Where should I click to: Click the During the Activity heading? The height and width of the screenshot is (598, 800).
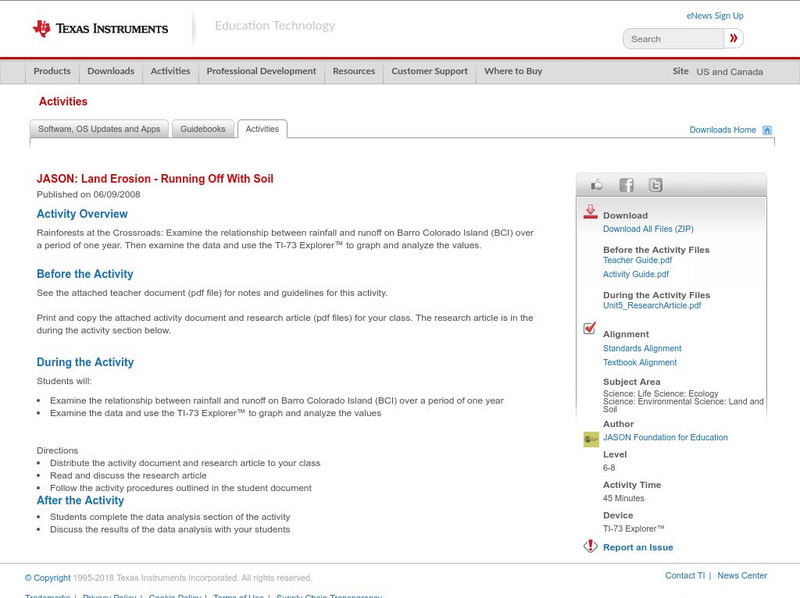click(x=85, y=362)
